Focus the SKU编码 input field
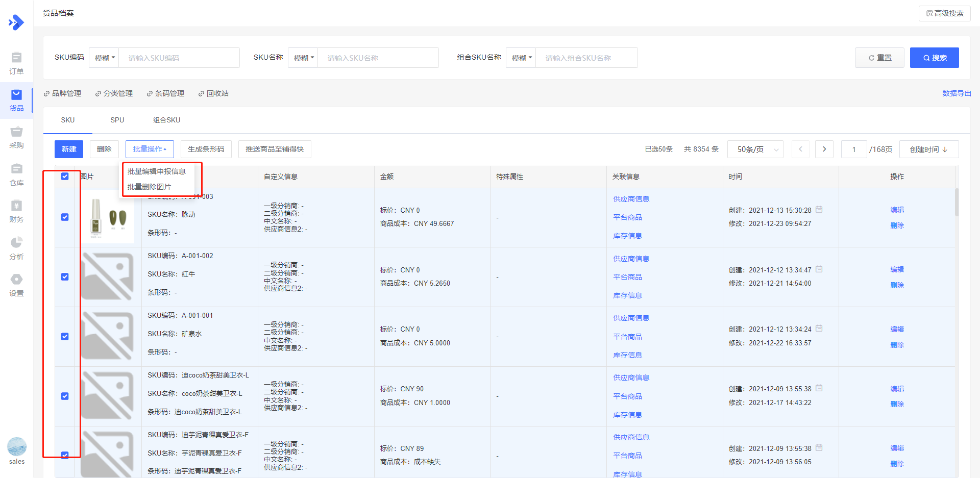The width and height of the screenshot is (980, 478). click(x=179, y=58)
